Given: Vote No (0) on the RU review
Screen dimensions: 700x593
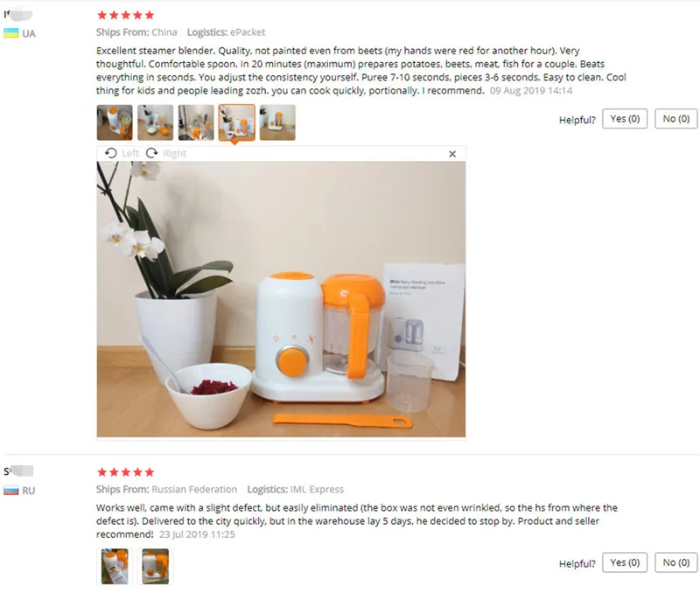Looking at the screenshot, I should 675,562.
